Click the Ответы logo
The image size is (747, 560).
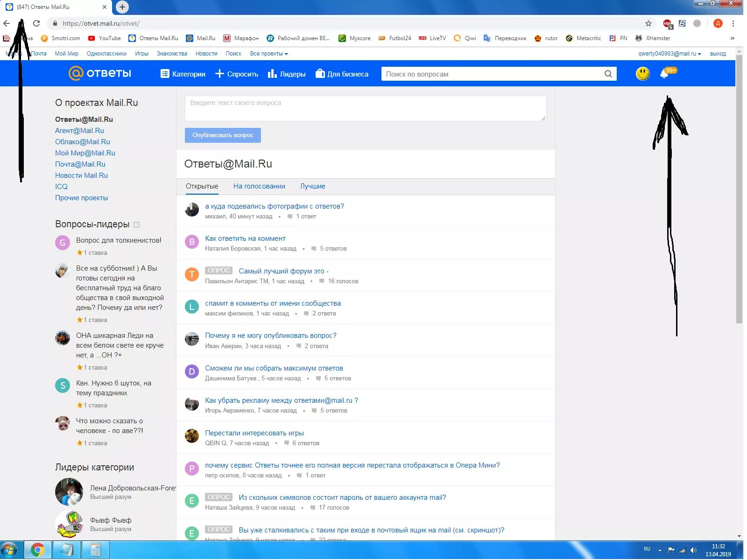pos(100,73)
